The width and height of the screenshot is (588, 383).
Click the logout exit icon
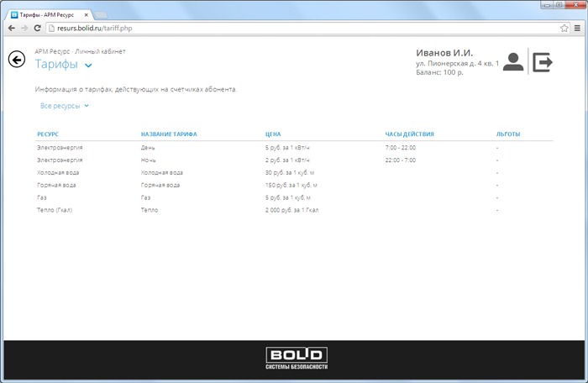pyautogui.click(x=543, y=61)
